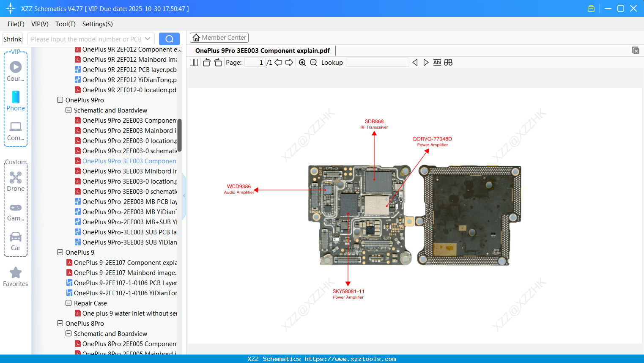Click the Member Center button
This screenshot has width=644, height=363.
pyautogui.click(x=219, y=37)
